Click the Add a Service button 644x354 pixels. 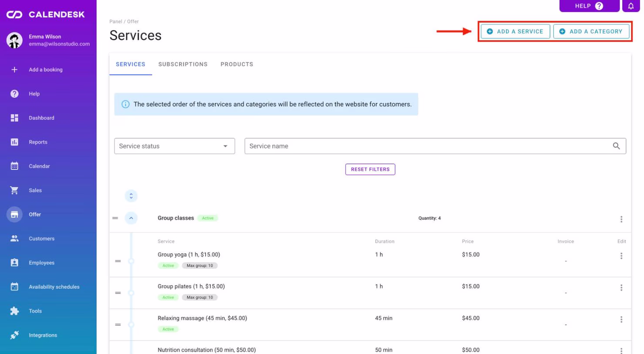click(x=515, y=31)
